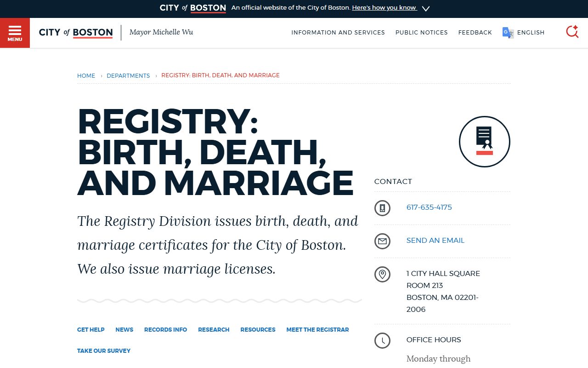Image resolution: width=588 pixels, height=368 pixels.
Task: Click the City of Boston header logo
Action: pos(76,33)
